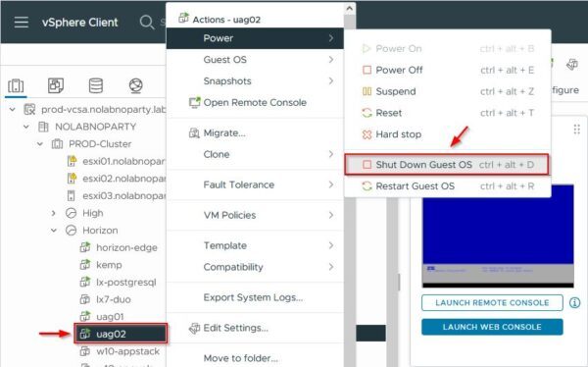Open the Networking view icon
588x367 pixels.
pos(135,85)
